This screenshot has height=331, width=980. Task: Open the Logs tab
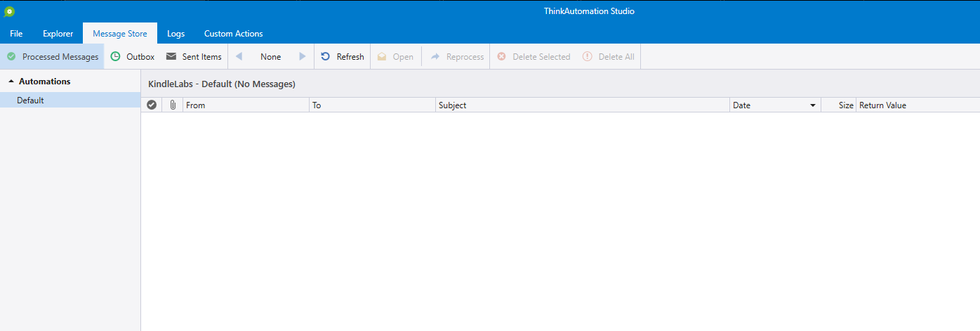[176, 34]
